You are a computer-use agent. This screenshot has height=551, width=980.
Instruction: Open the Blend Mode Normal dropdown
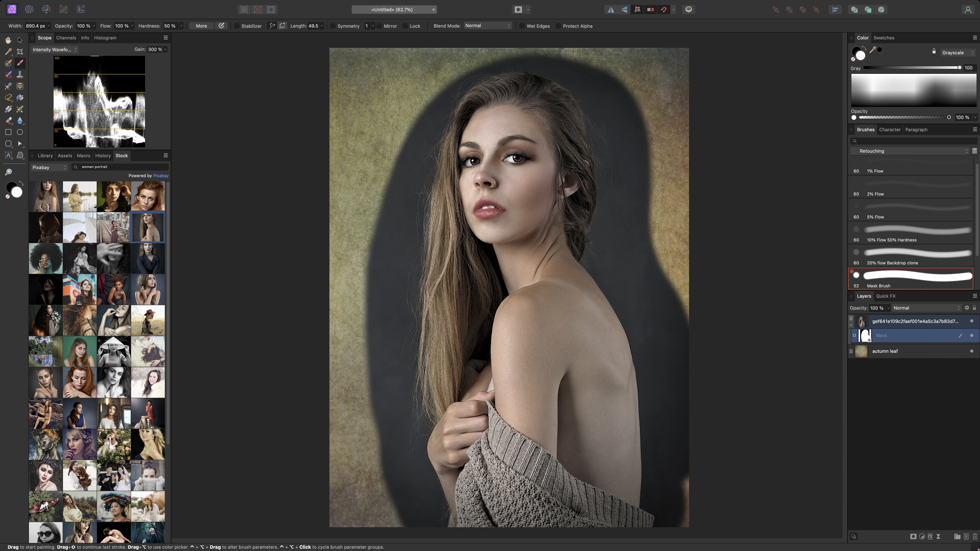[488, 25]
